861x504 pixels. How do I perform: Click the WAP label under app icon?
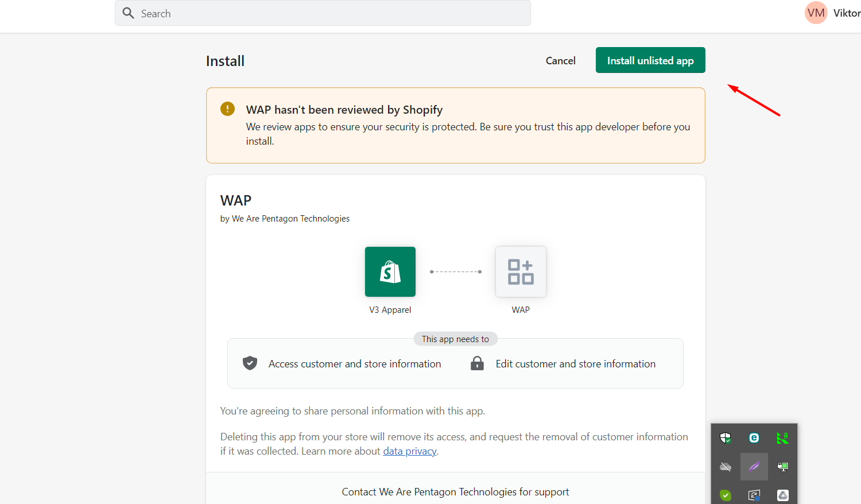521,310
